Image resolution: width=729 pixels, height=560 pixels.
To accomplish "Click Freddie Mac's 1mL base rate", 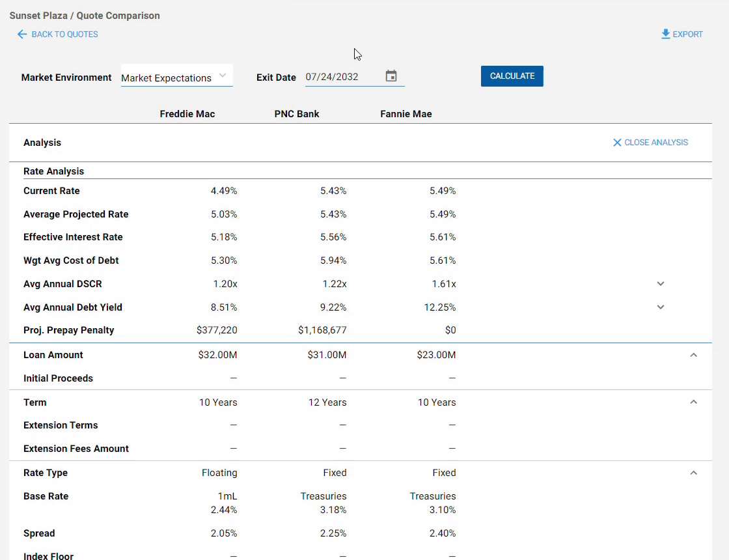I will (x=227, y=496).
